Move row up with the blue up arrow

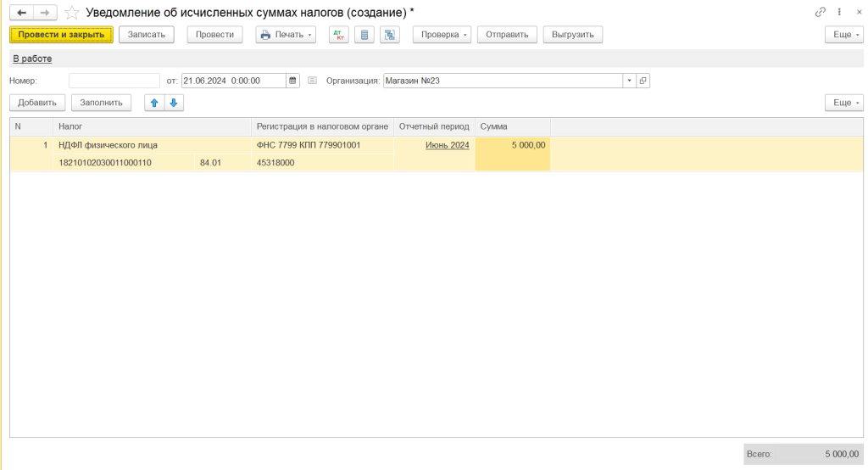pyautogui.click(x=154, y=103)
